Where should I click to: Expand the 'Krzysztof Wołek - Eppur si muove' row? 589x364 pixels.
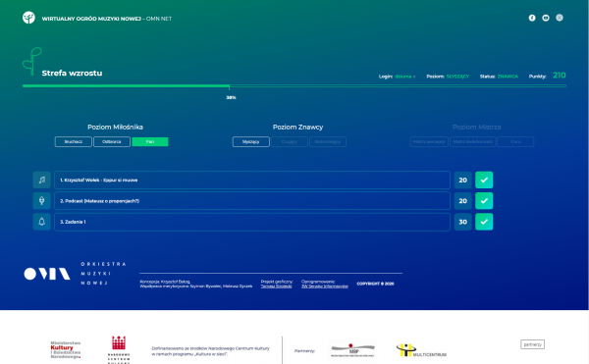252,181
